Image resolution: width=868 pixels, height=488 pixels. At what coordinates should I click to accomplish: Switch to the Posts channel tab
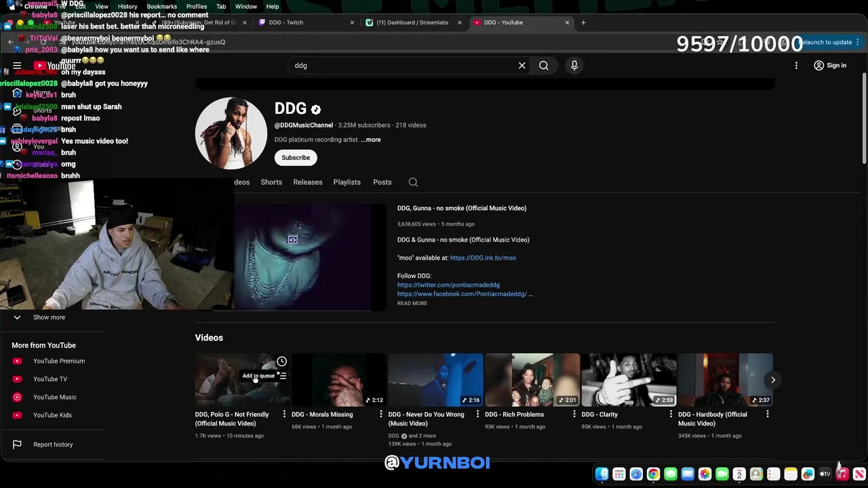(382, 182)
